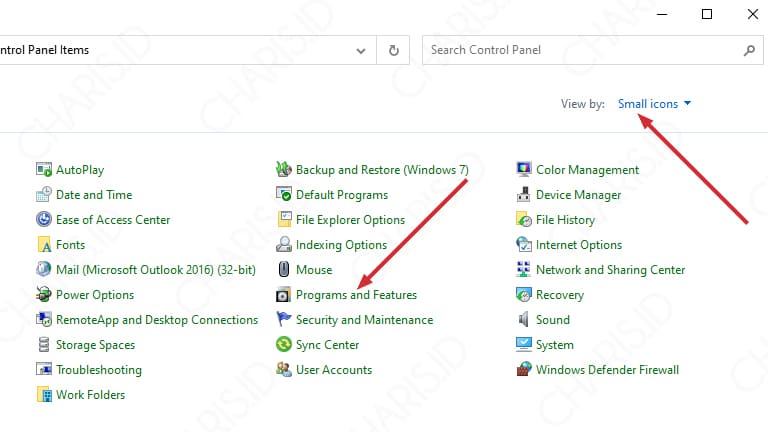Viewport: 768px width, 432px height.
Task: Open Network and Sharing Center link
Action: pyautogui.click(x=610, y=270)
